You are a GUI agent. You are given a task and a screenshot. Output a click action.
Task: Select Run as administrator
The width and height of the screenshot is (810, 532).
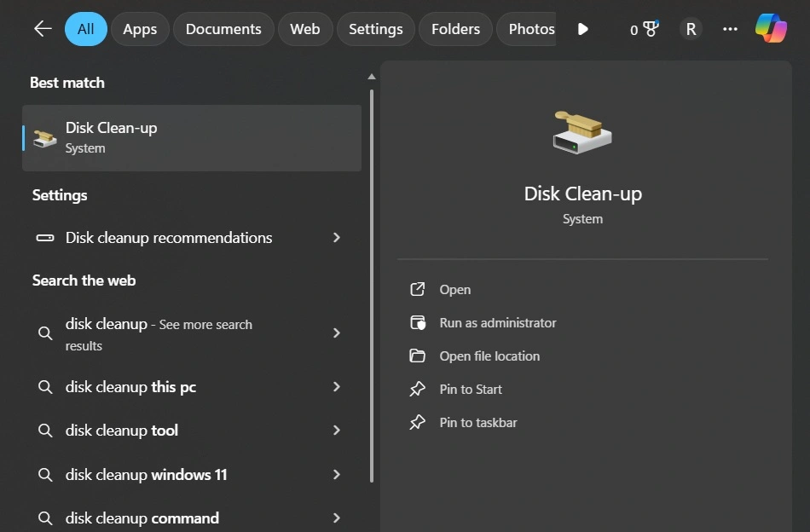(x=497, y=322)
